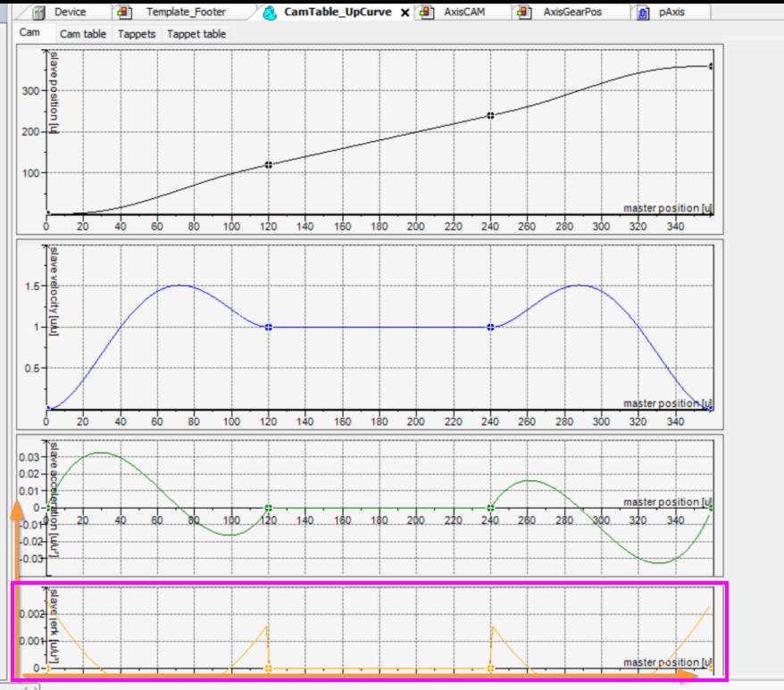Click the CamTable_UpCurve cam icon
784x690 pixels.
[270, 13]
